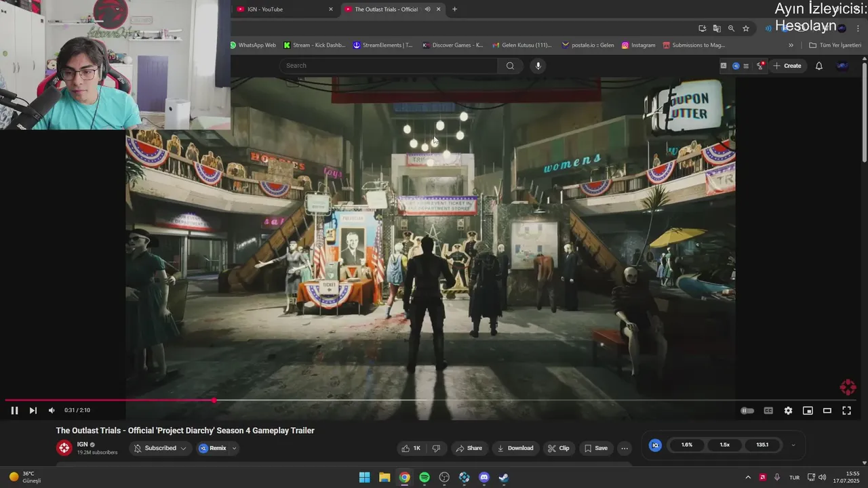Click the IGN watermark on video
This screenshot has width=868, height=488.
click(x=848, y=387)
